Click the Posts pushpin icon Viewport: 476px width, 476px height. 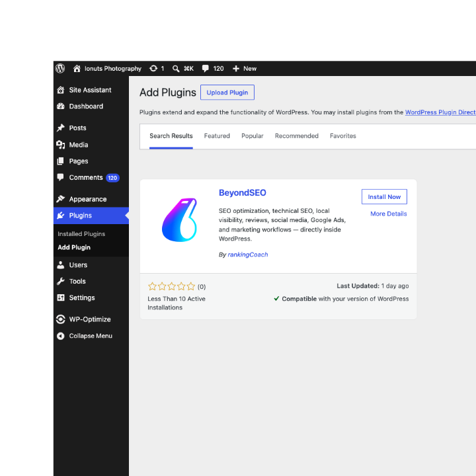coord(61,128)
